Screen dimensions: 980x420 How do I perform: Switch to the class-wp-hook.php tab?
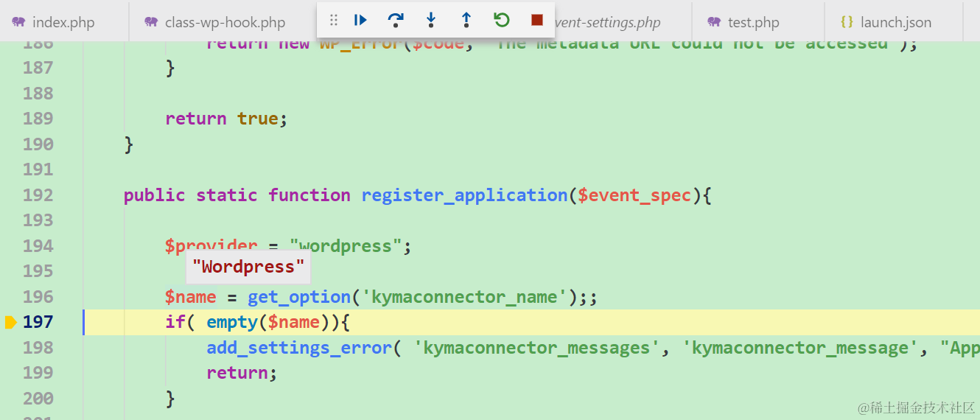225,22
